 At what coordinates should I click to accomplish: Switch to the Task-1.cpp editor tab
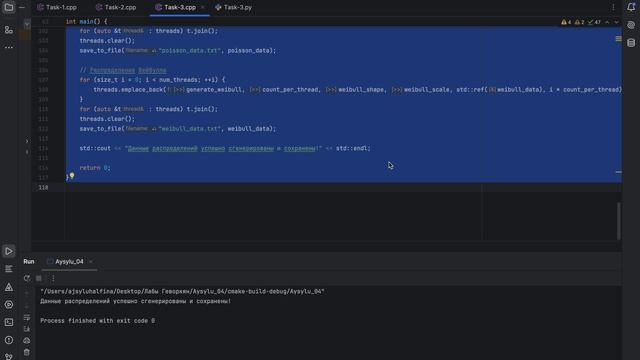[x=57, y=7]
